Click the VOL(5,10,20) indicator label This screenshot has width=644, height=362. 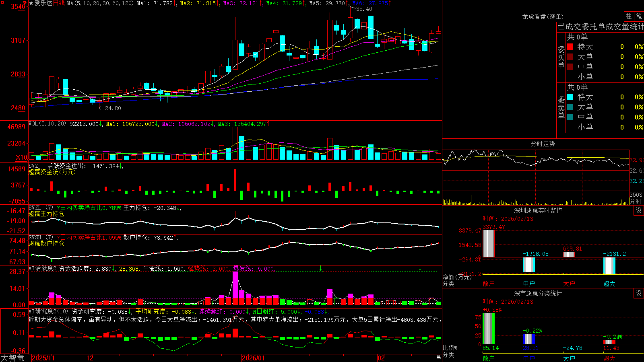point(47,124)
